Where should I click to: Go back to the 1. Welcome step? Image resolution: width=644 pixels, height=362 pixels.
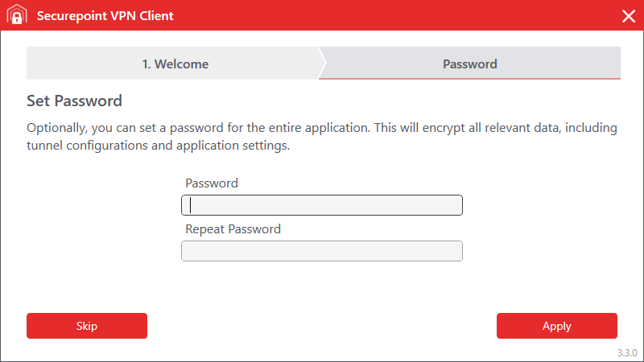175,64
